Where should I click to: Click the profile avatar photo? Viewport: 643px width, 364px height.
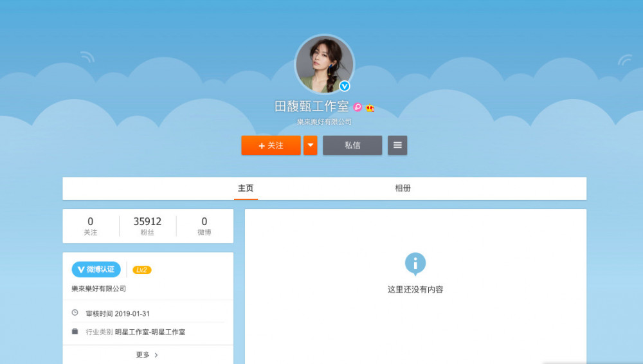pyautogui.click(x=324, y=64)
